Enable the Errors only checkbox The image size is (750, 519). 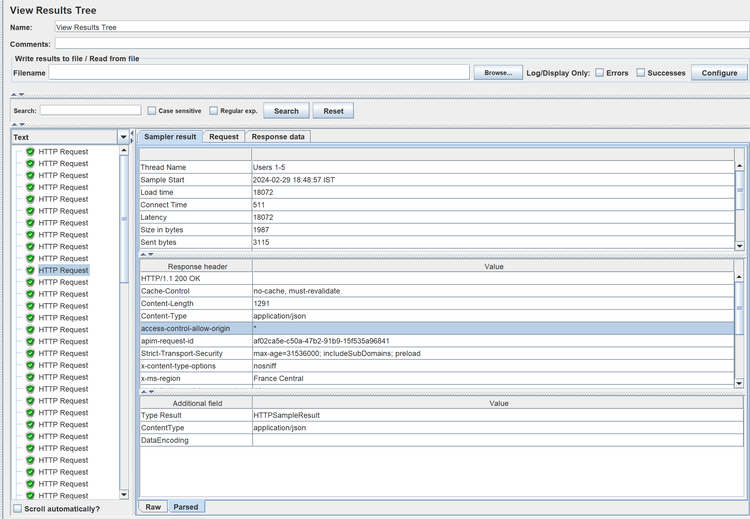599,73
